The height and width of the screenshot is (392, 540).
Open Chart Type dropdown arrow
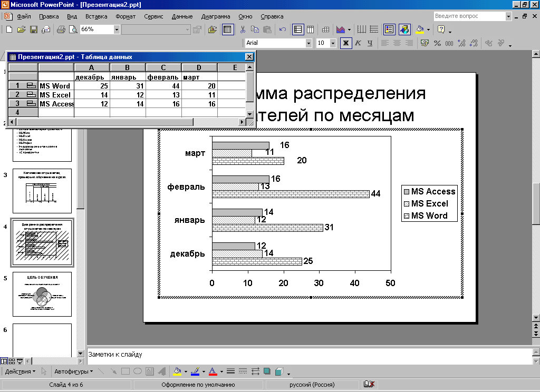coord(349,30)
